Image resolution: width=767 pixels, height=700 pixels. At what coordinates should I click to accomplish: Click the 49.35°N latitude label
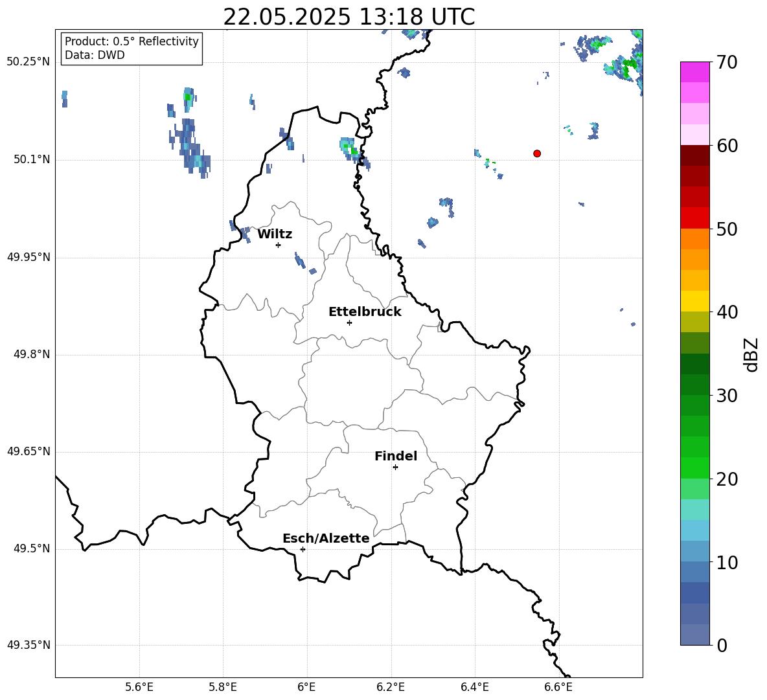pos(29,645)
